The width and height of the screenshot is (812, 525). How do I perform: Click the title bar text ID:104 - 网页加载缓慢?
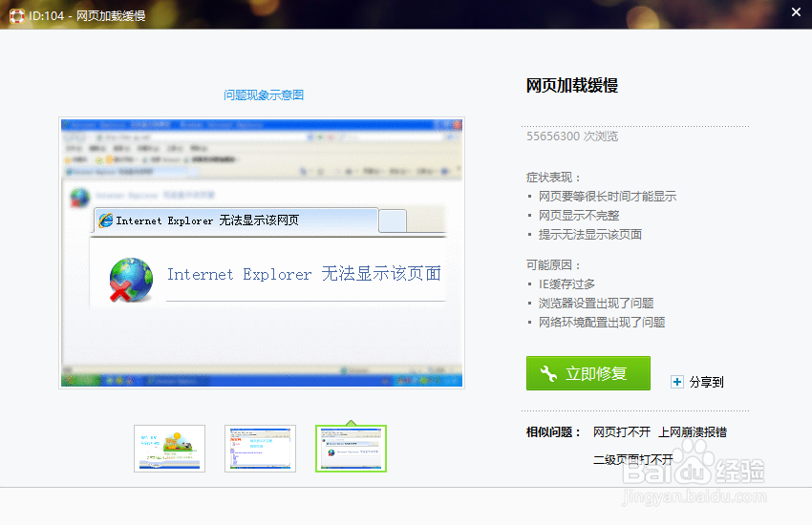87,16
